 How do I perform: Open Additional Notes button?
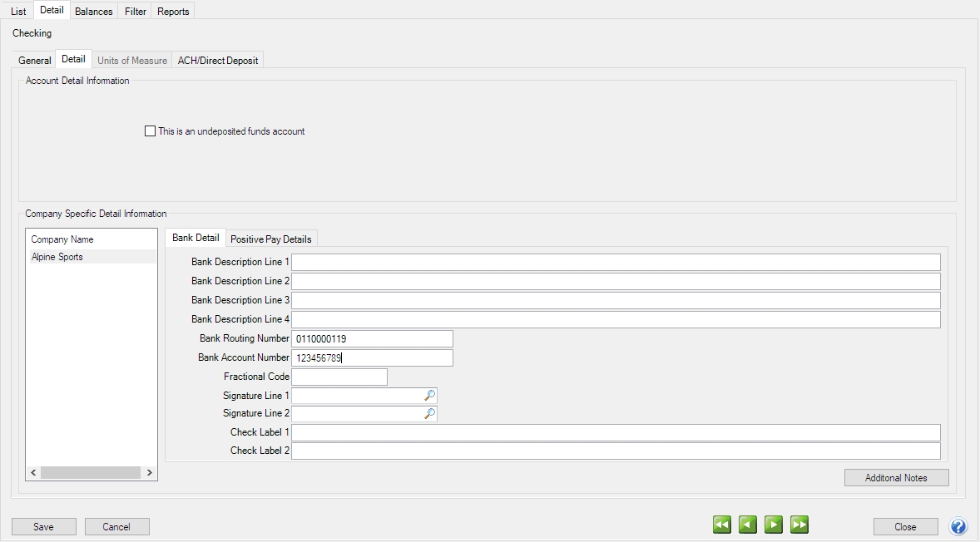896,478
